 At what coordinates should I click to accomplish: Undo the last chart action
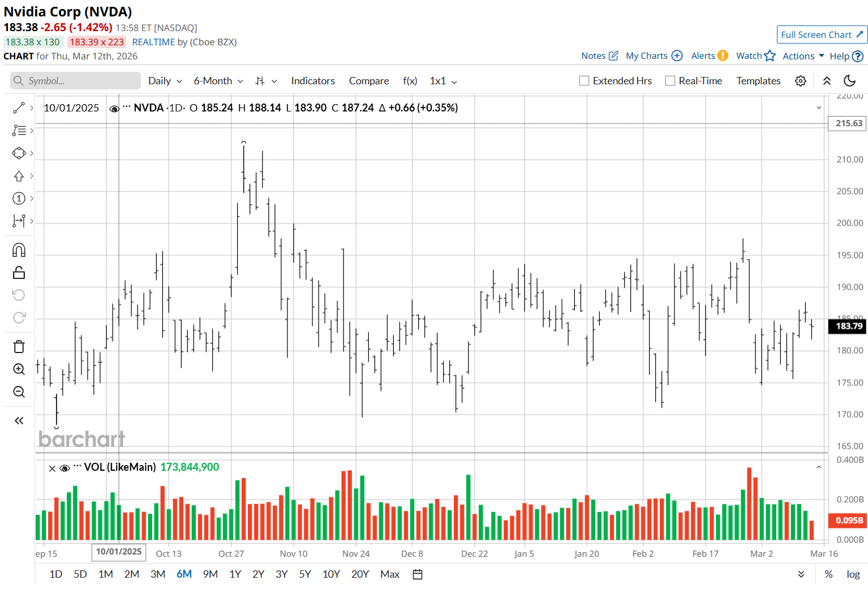coord(19,295)
